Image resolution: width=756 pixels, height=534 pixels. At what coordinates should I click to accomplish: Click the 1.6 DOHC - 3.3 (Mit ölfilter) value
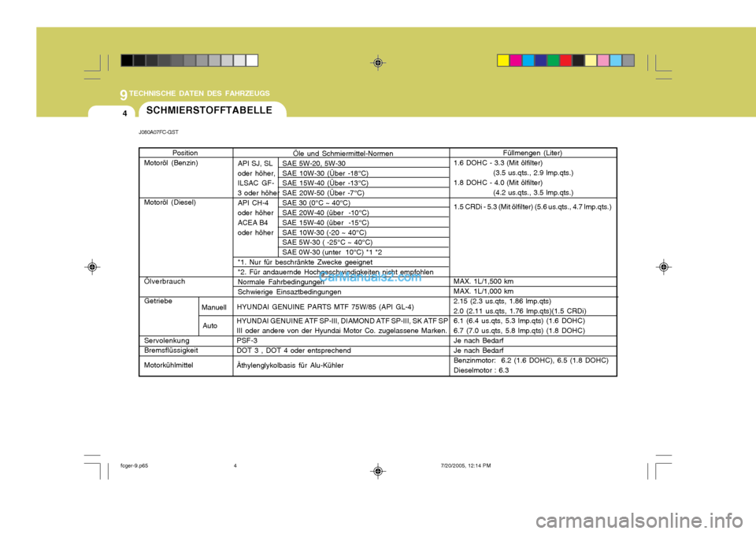pyautogui.click(x=498, y=163)
